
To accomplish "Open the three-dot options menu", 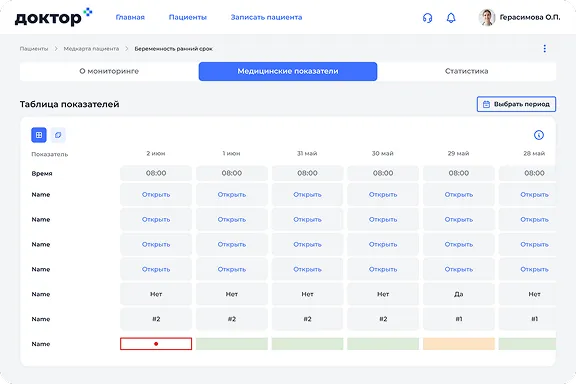I will pyautogui.click(x=544, y=49).
